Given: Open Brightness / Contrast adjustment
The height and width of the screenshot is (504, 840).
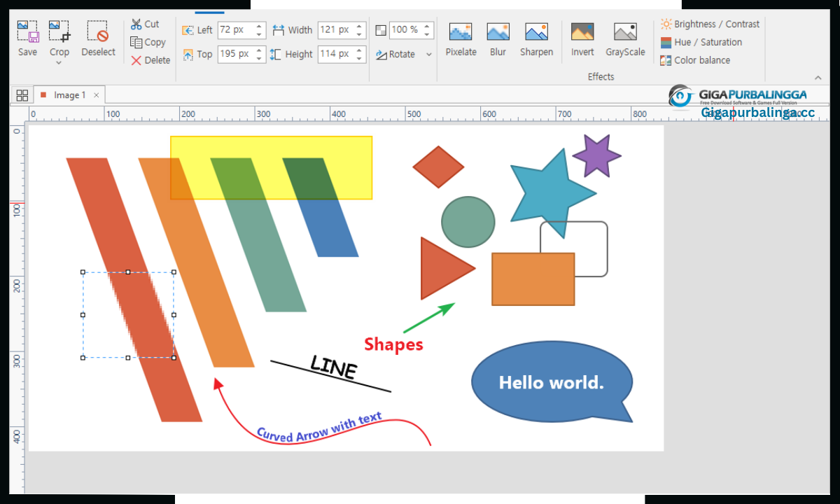Looking at the screenshot, I should click(710, 24).
